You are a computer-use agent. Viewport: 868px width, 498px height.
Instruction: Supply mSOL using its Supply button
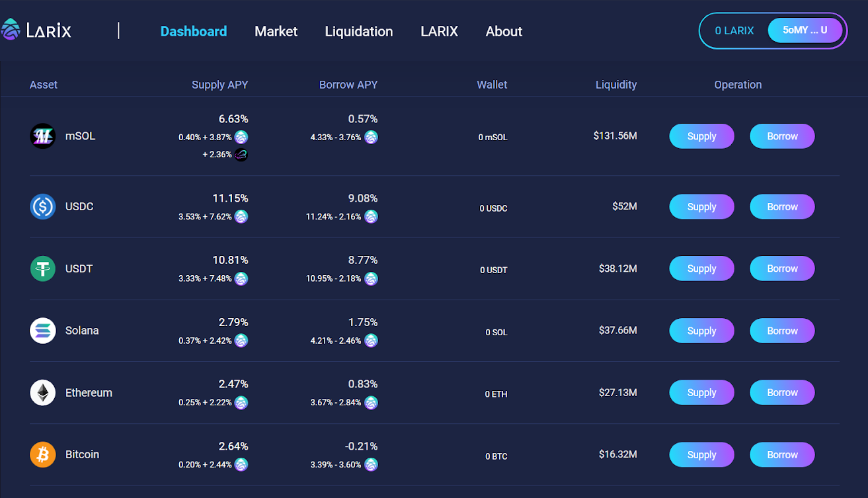pyautogui.click(x=701, y=136)
